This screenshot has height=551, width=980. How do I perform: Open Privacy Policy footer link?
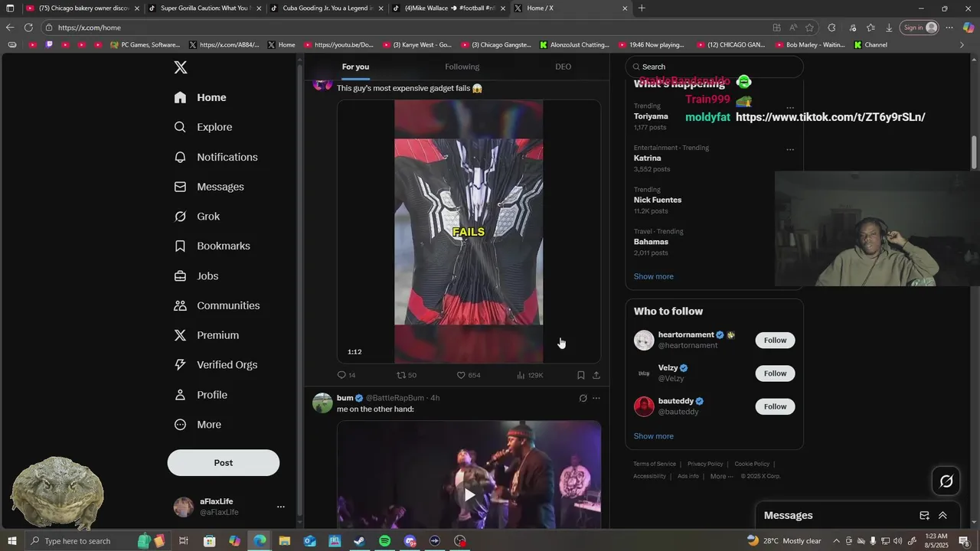click(x=705, y=464)
